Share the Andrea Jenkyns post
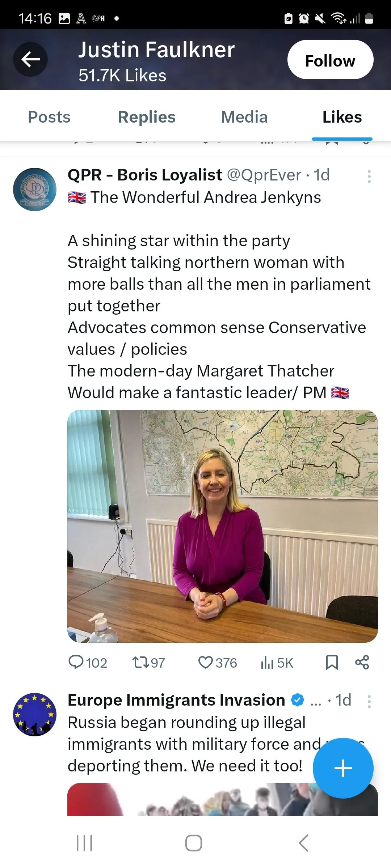This screenshot has height=868, width=391. 362,662
